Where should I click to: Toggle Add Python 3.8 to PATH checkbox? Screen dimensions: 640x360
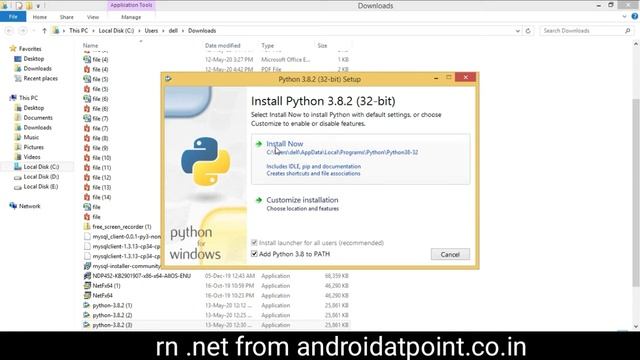pyautogui.click(x=254, y=254)
